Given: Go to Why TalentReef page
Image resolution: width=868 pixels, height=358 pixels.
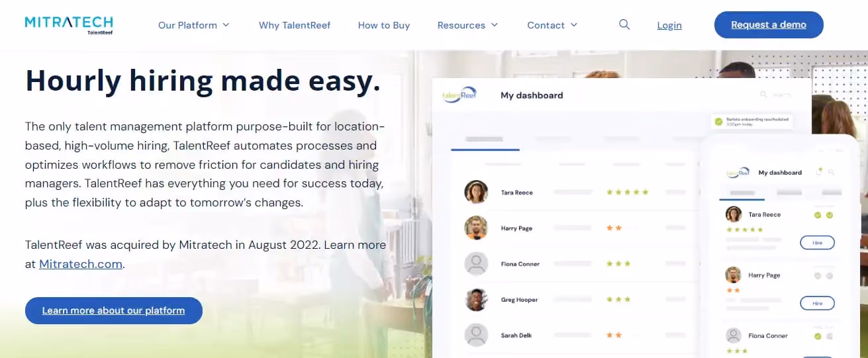Looking at the screenshot, I should (295, 25).
